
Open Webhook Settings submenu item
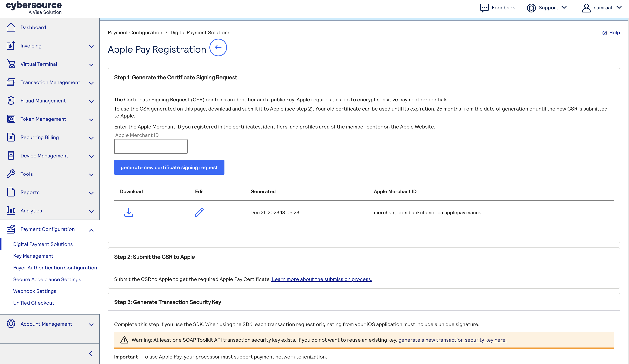[34, 291]
